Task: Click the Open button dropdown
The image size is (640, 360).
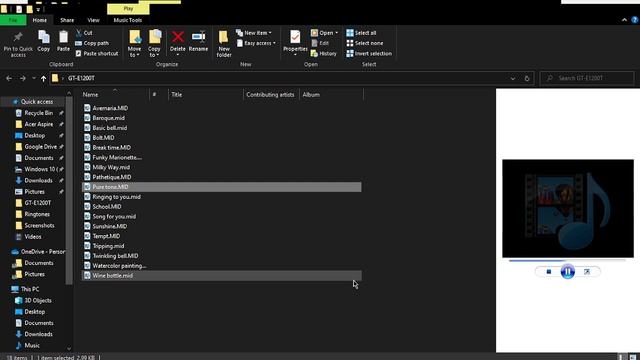Action: coord(324,33)
